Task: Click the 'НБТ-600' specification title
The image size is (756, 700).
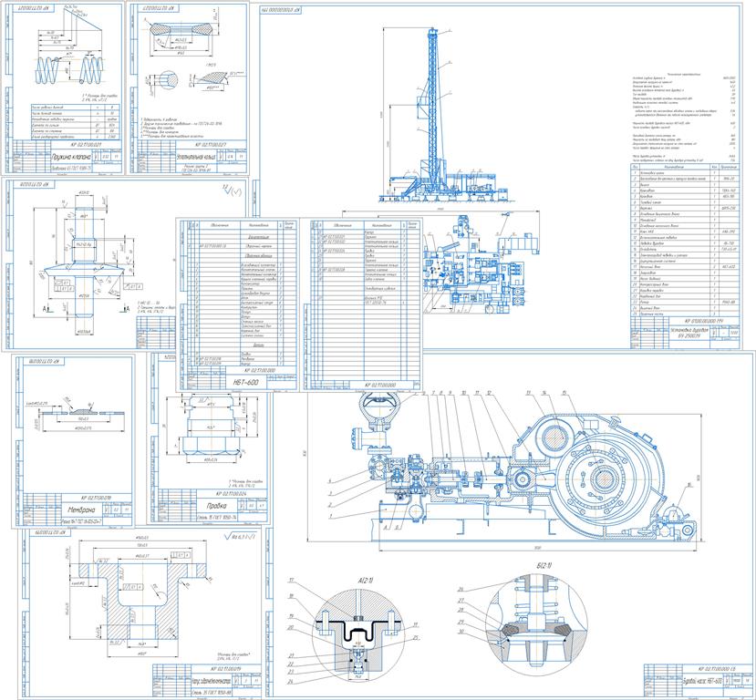Action: [x=246, y=382]
